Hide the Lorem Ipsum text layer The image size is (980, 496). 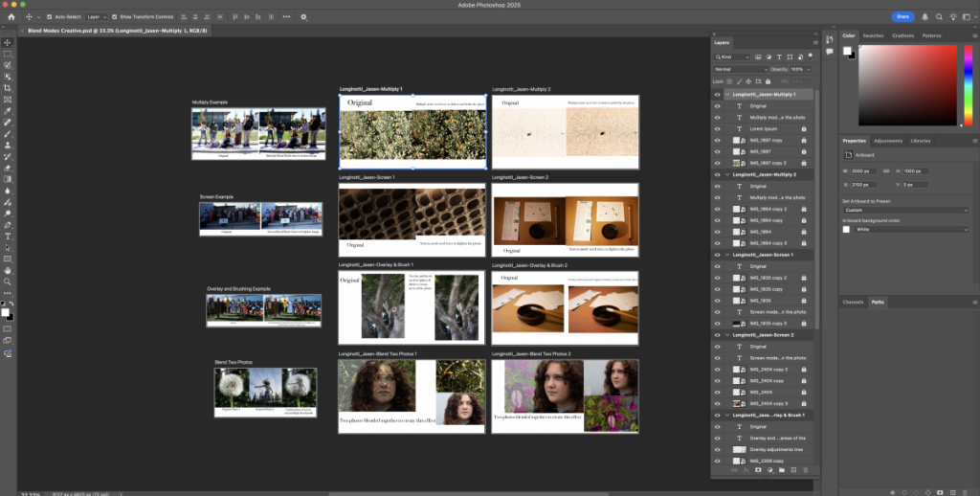[x=717, y=129]
